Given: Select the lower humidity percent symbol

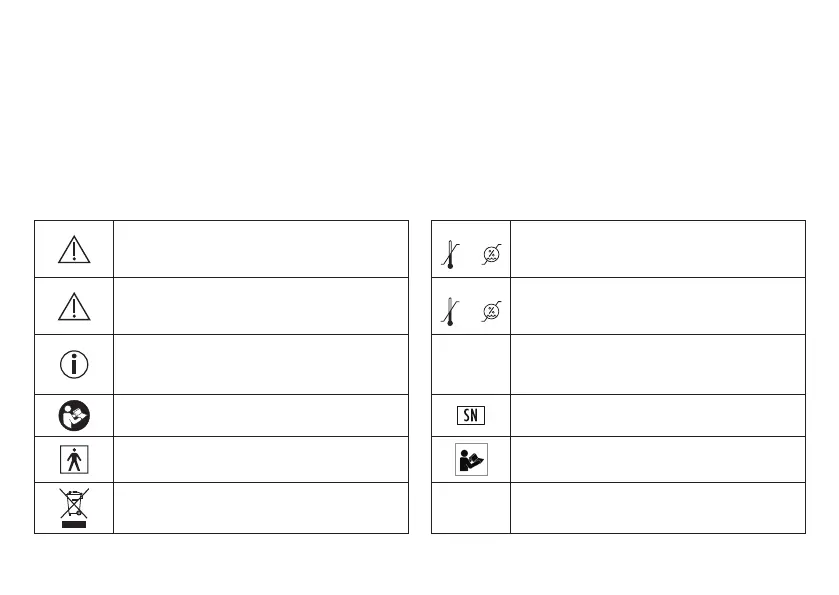Looking at the screenshot, I should [491, 311].
